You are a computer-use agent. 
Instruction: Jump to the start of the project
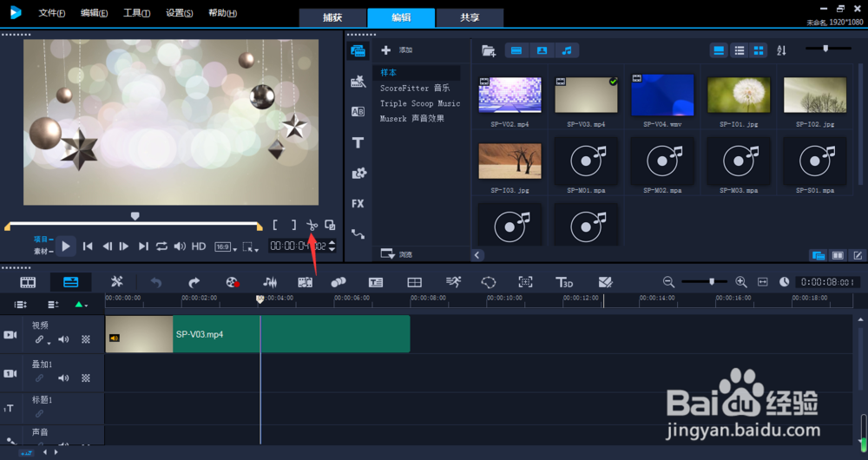pyautogui.click(x=88, y=246)
